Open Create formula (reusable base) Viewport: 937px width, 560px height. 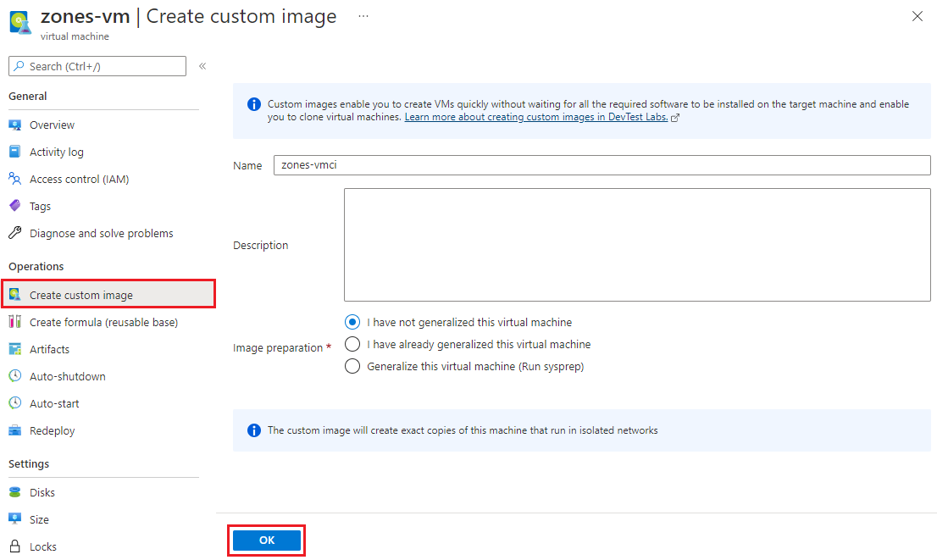[x=104, y=322]
